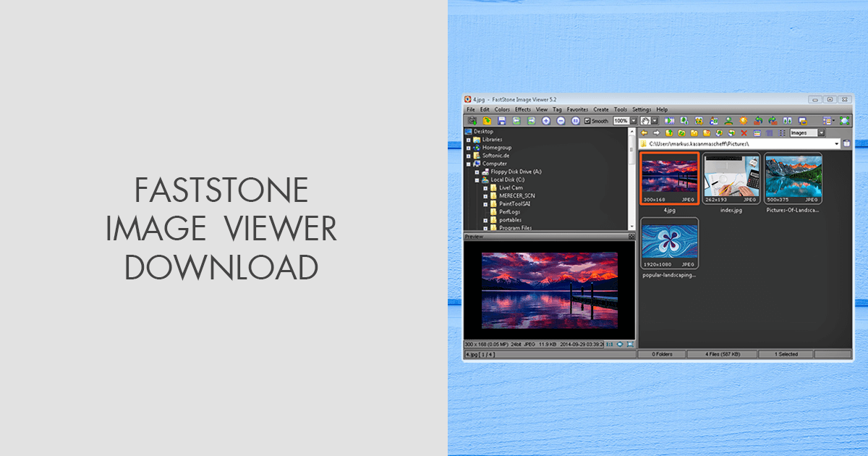
Task: Toggle the Smooth rendering checkbox
Action: [587, 121]
